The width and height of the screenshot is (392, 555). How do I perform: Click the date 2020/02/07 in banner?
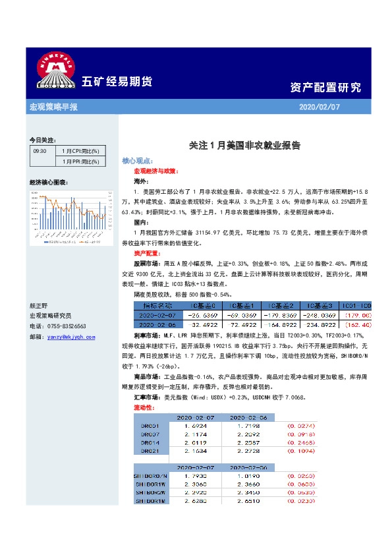[x=319, y=107]
